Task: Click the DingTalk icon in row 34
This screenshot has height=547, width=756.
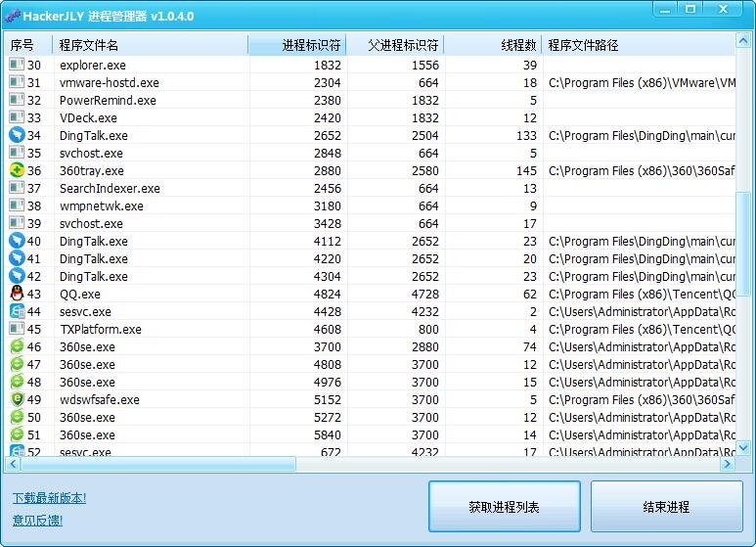Action: [17, 135]
